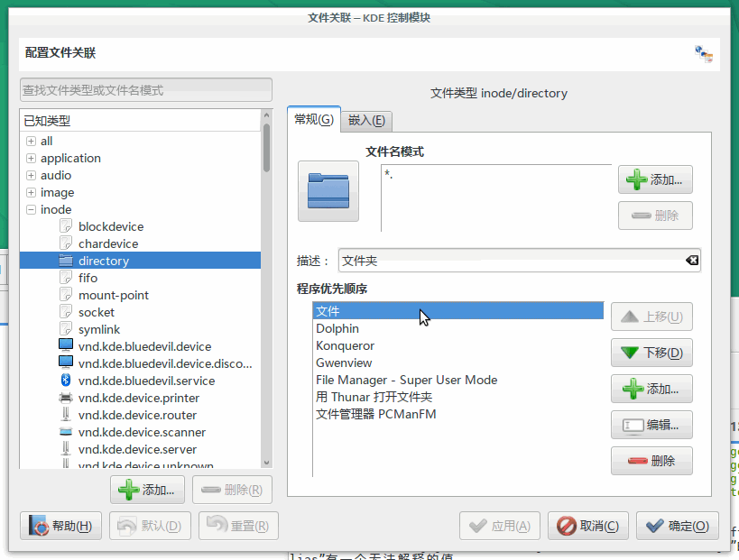Screen dimensions: 739x560
Task: Click the fifo file type icon
Action: coord(66,278)
